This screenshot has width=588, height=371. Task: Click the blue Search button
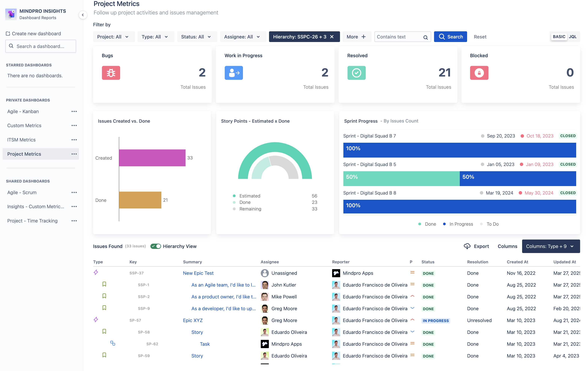click(x=450, y=37)
